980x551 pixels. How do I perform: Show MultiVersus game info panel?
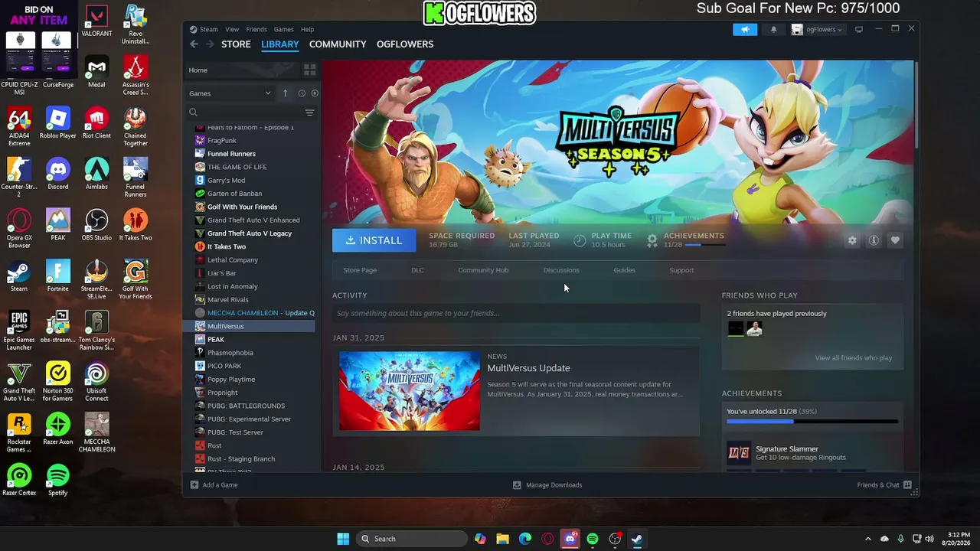coord(874,240)
